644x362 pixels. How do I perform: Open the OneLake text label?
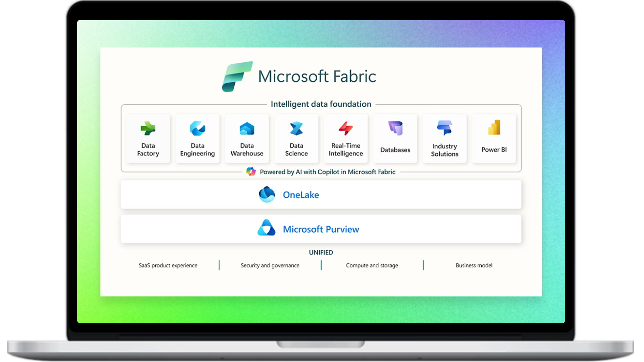301,195
